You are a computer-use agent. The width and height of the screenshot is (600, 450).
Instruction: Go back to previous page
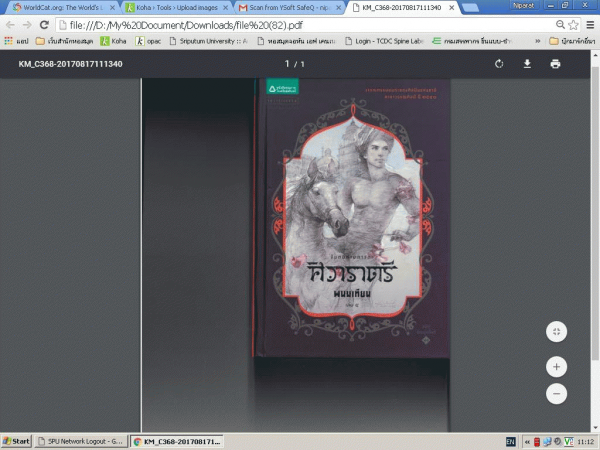10,24
